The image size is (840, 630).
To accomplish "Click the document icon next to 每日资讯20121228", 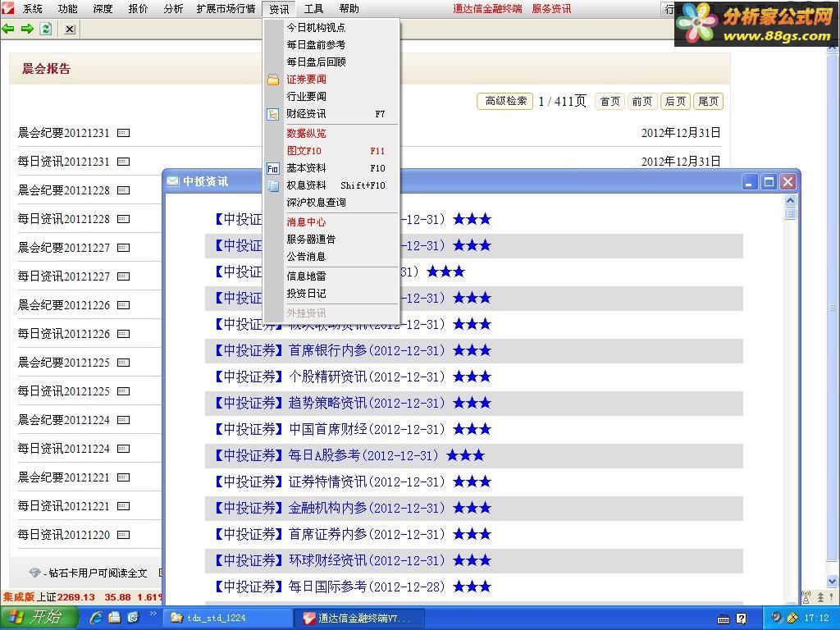I will pos(123,218).
